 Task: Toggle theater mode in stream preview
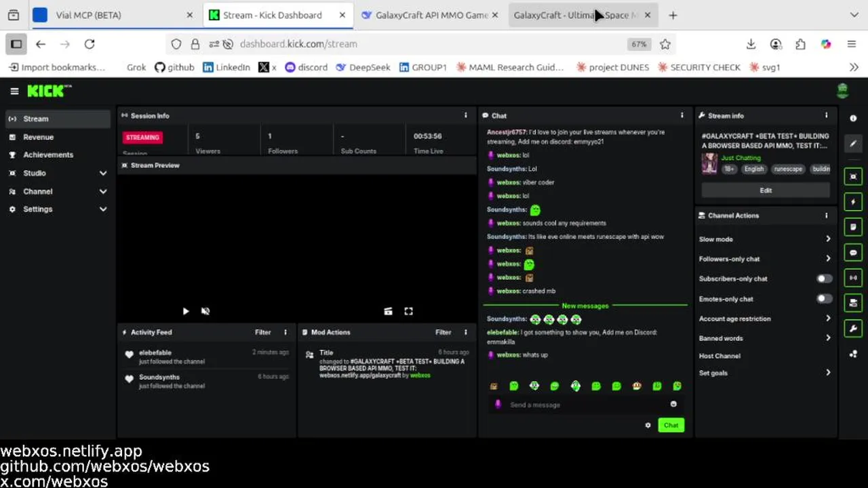[388, 311]
